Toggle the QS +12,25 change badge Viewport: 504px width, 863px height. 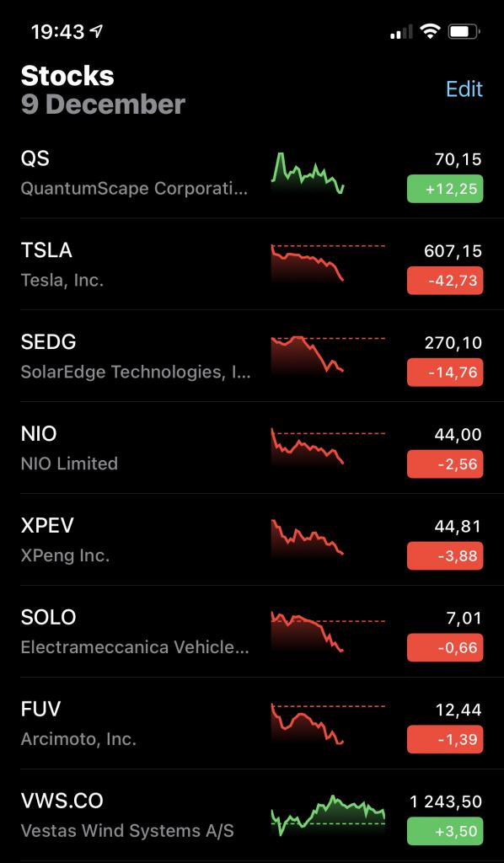point(445,189)
